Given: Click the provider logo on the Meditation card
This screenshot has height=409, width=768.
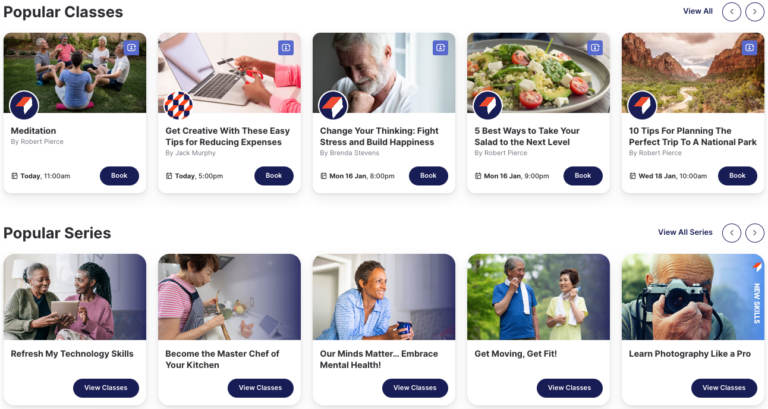Looking at the screenshot, I should point(24,105).
